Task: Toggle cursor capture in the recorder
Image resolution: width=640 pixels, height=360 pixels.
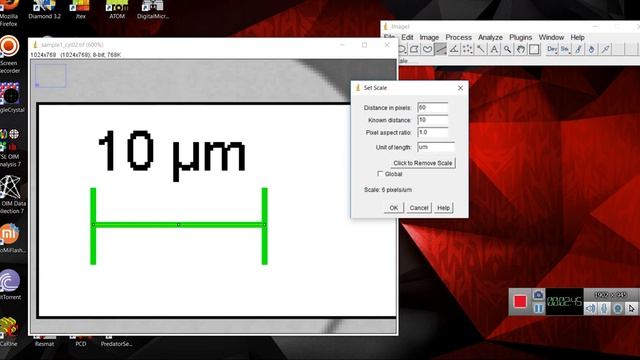Action: [x=631, y=309]
